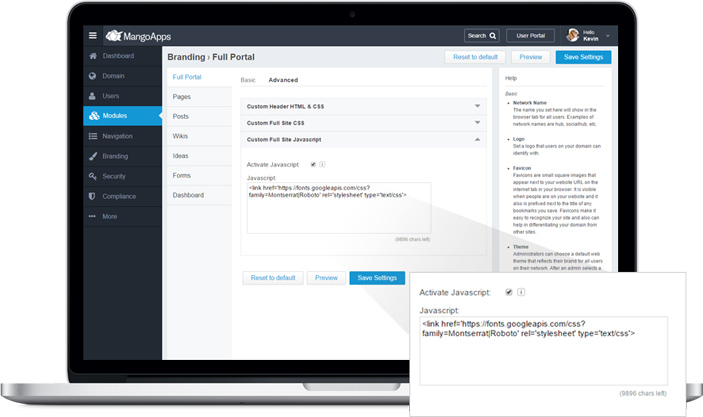This screenshot has width=703, height=417.
Task: Click the Search button in header
Action: [482, 35]
